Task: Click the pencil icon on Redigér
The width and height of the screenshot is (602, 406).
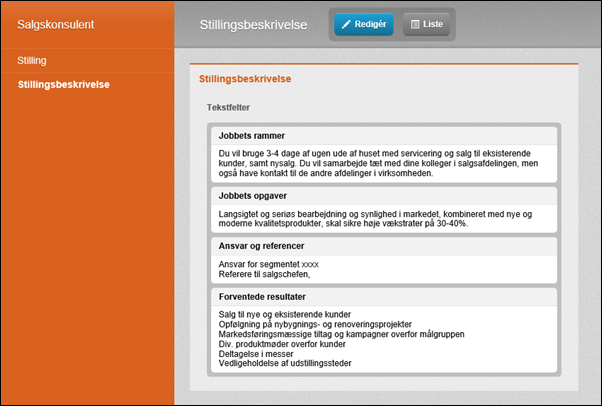Action: 346,23
